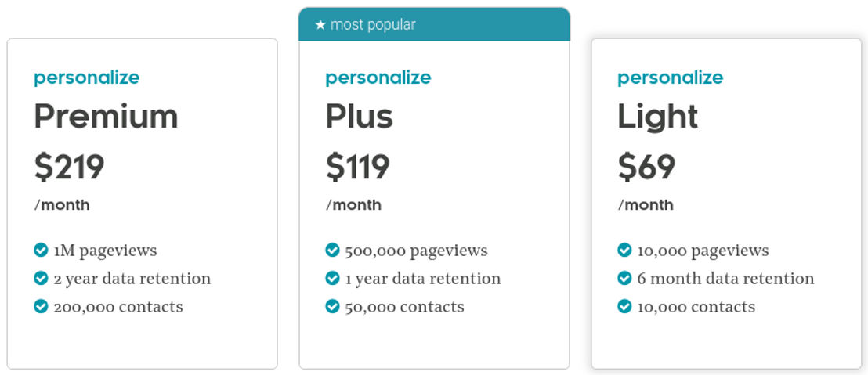This screenshot has height=375, width=868.
Task: Click the checkmark beside 200,000 contacts
Action: [x=41, y=306]
